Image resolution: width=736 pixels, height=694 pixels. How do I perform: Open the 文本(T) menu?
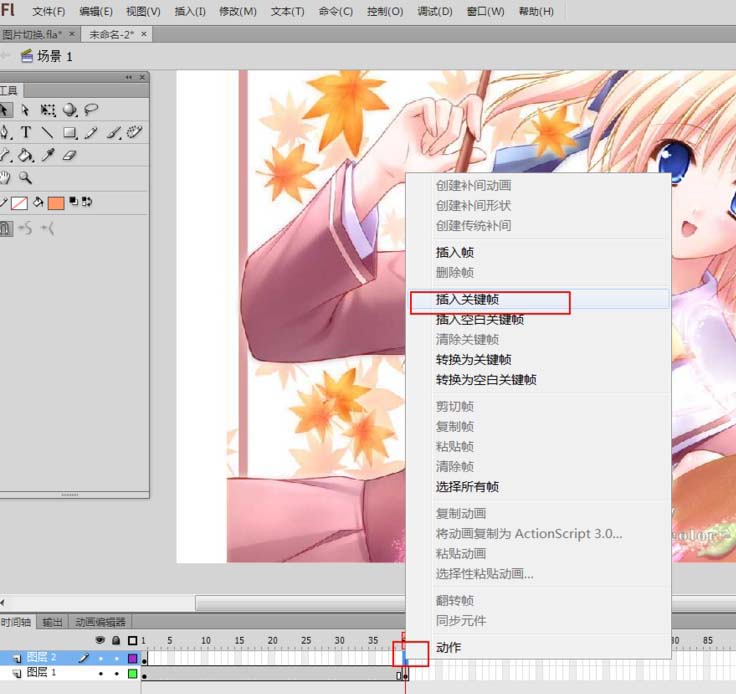pyautogui.click(x=287, y=11)
